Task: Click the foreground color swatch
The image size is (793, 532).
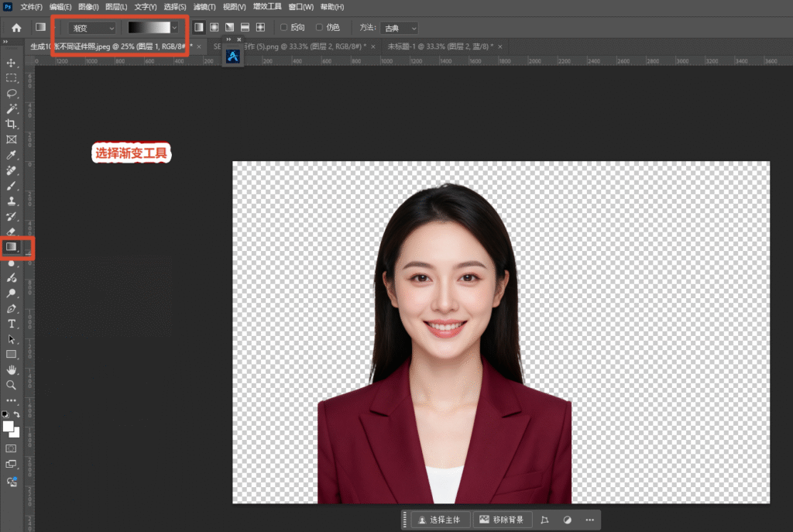Action: [8, 427]
